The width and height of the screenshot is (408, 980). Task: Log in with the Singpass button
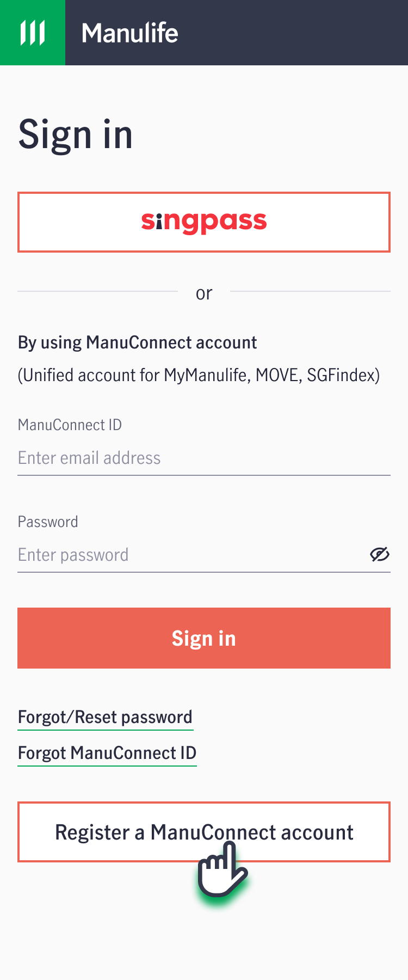click(x=204, y=222)
